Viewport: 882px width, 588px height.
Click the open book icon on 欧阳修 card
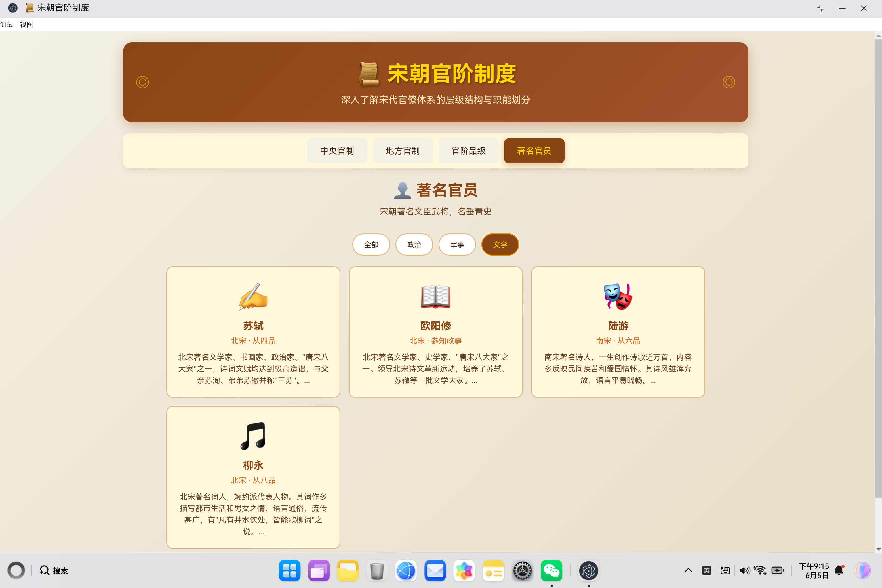click(x=435, y=296)
